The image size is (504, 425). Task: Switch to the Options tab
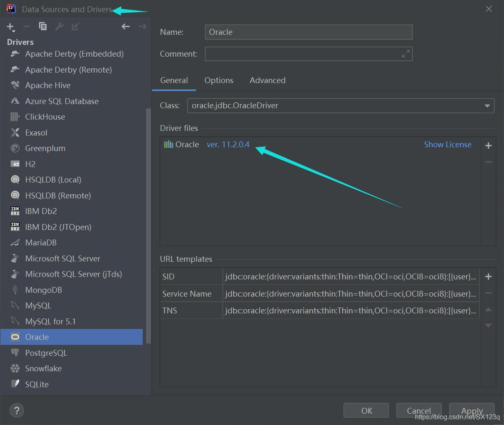pyautogui.click(x=219, y=80)
